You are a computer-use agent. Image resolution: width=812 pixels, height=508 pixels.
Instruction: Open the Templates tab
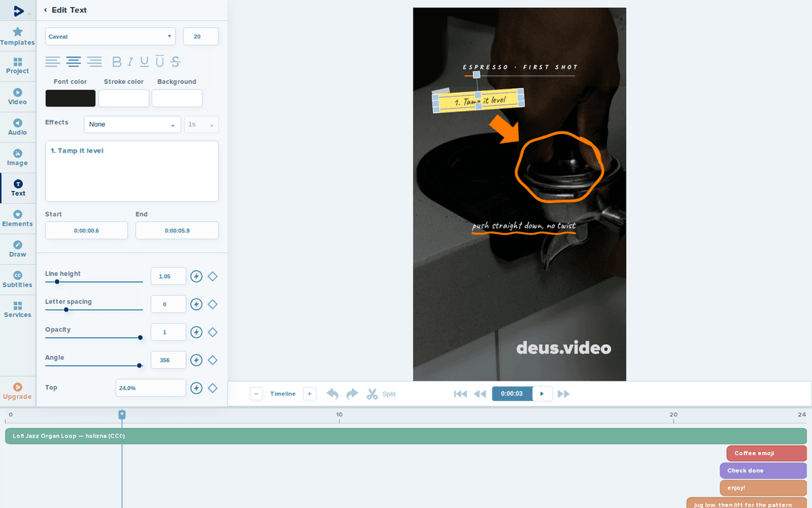(x=18, y=37)
